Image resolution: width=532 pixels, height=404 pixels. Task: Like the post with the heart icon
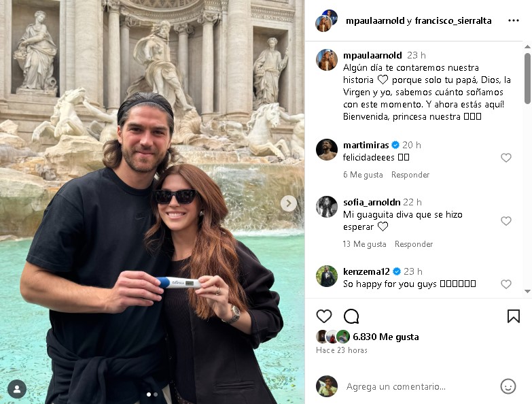click(x=323, y=316)
